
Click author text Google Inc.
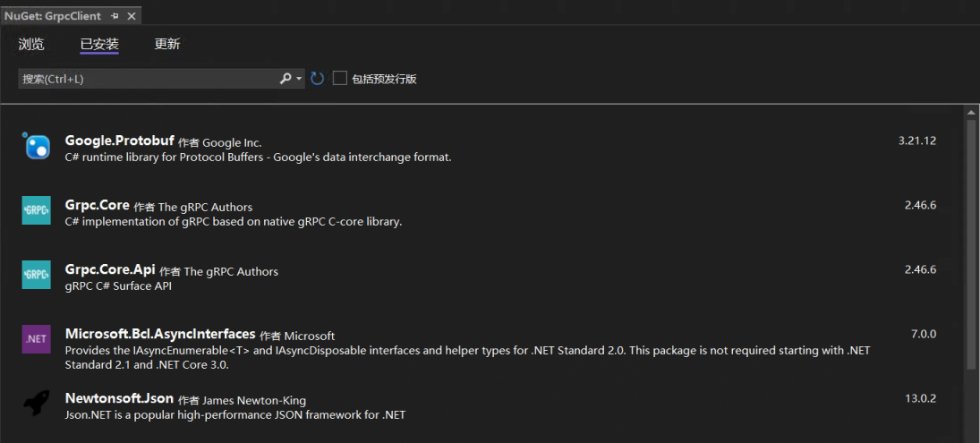click(232, 143)
